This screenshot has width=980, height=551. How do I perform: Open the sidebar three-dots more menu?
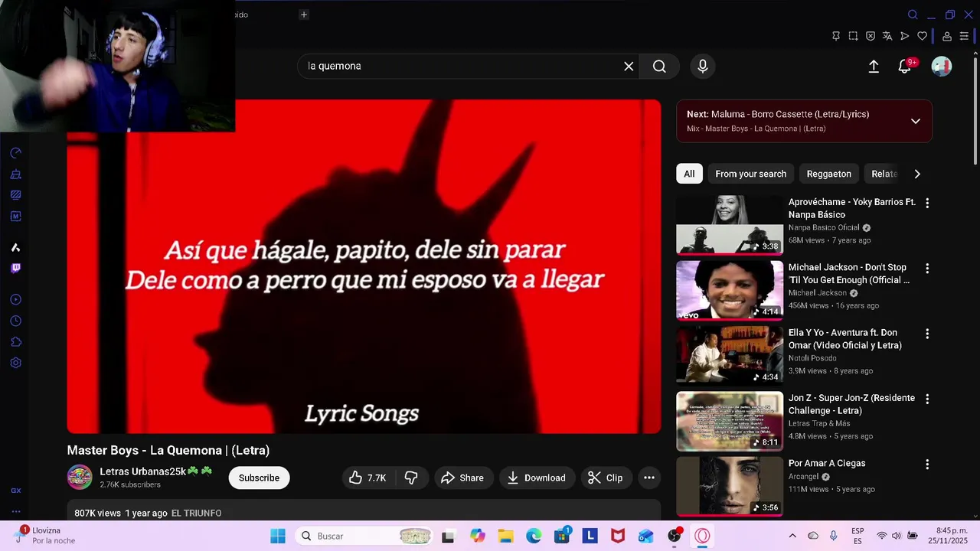[15, 511]
